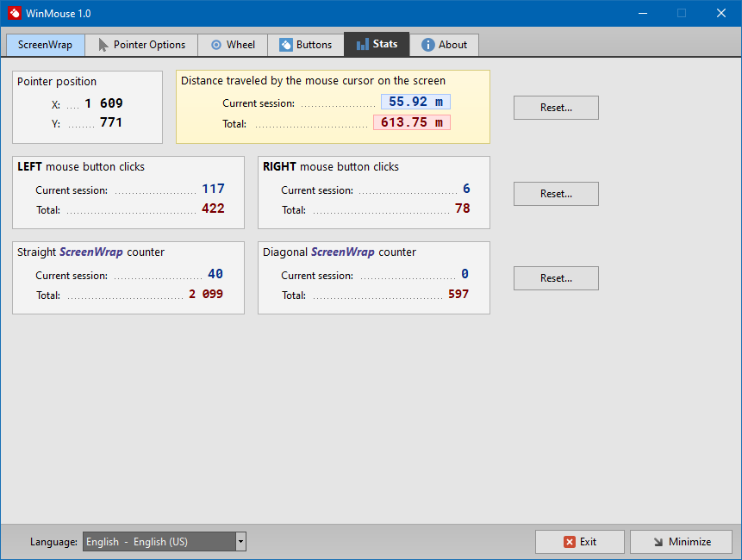
Task: Click diagonal ScreenWrap session value 0
Action: pos(465,274)
